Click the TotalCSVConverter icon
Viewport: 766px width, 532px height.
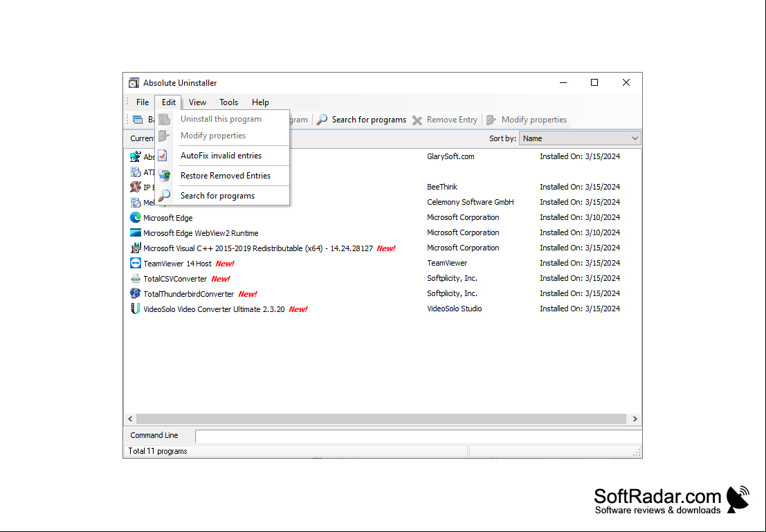click(x=136, y=279)
